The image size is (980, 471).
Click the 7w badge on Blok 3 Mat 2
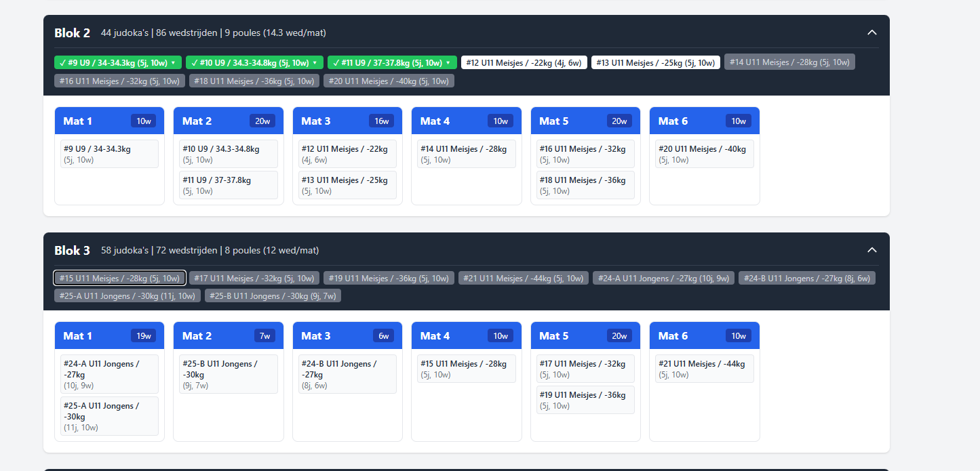pos(264,336)
